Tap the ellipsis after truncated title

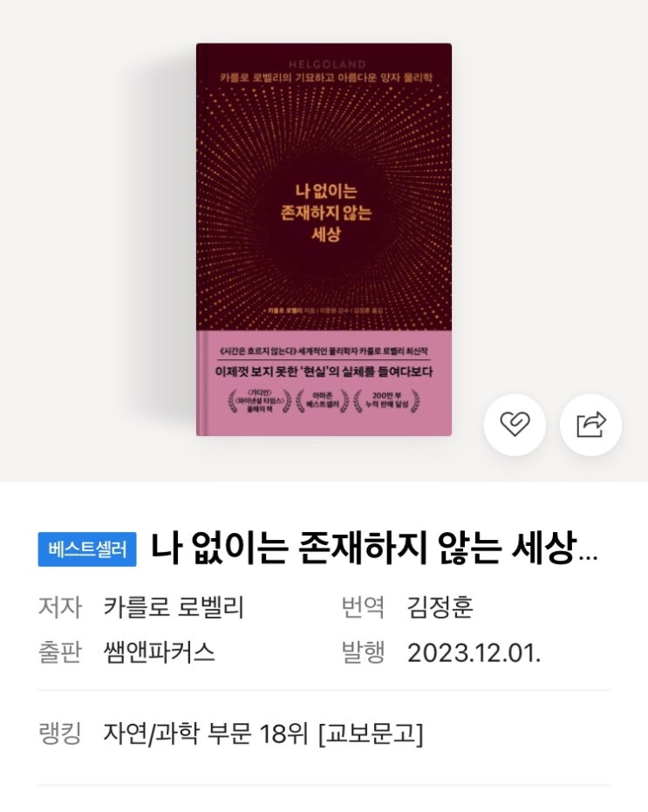(589, 558)
